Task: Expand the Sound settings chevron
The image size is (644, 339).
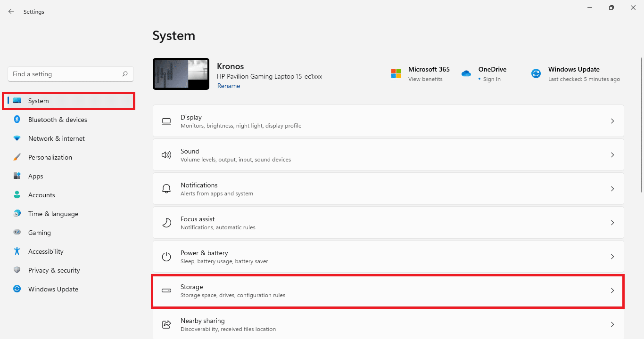Action: coord(612,154)
